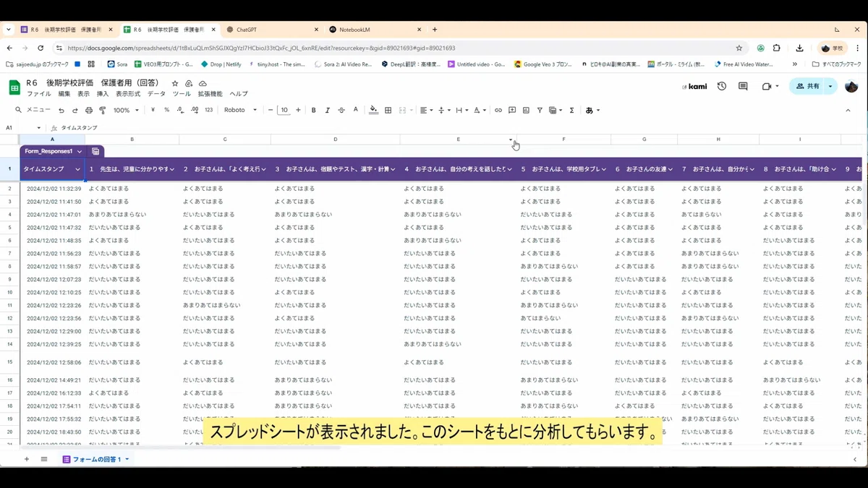868x488 pixels.
Task: Select the フォームの回答 1 sheet tab
Action: (95, 459)
